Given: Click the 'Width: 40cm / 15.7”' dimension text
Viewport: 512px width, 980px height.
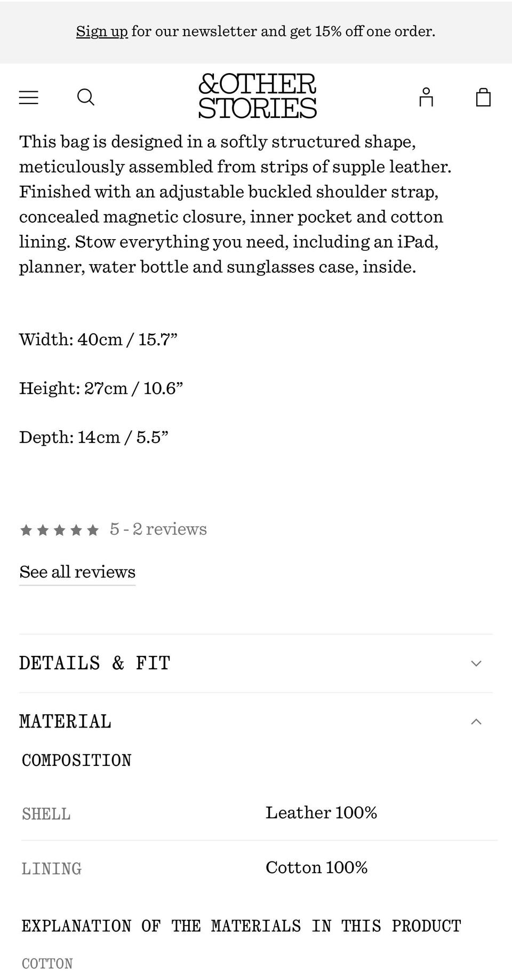Looking at the screenshot, I should point(98,339).
